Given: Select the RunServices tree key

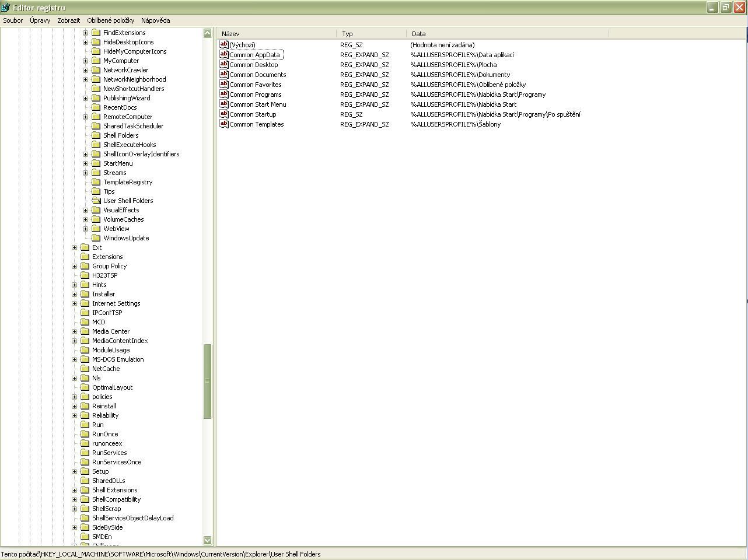Looking at the screenshot, I should [110, 453].
